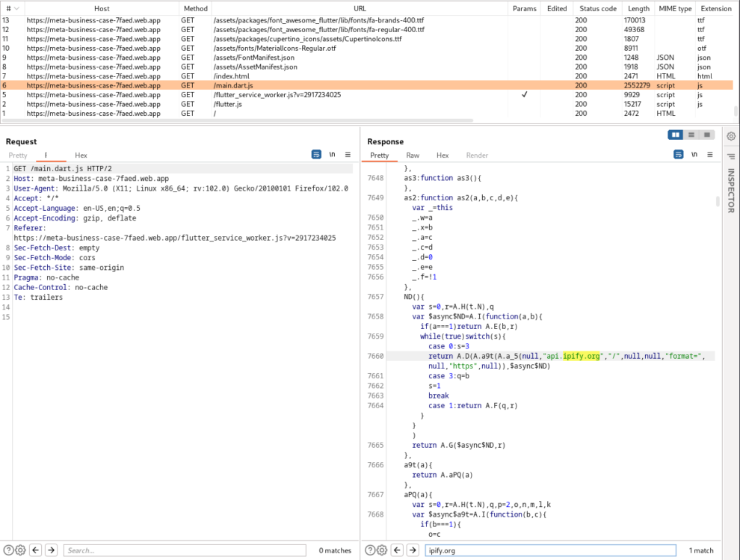Toggle non-printable chars (\n) in Response

[x=694, y=155]
